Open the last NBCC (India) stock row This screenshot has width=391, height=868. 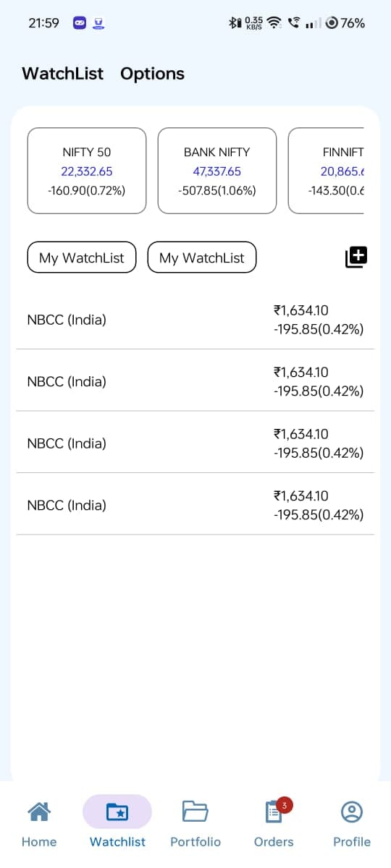(195, 505)
